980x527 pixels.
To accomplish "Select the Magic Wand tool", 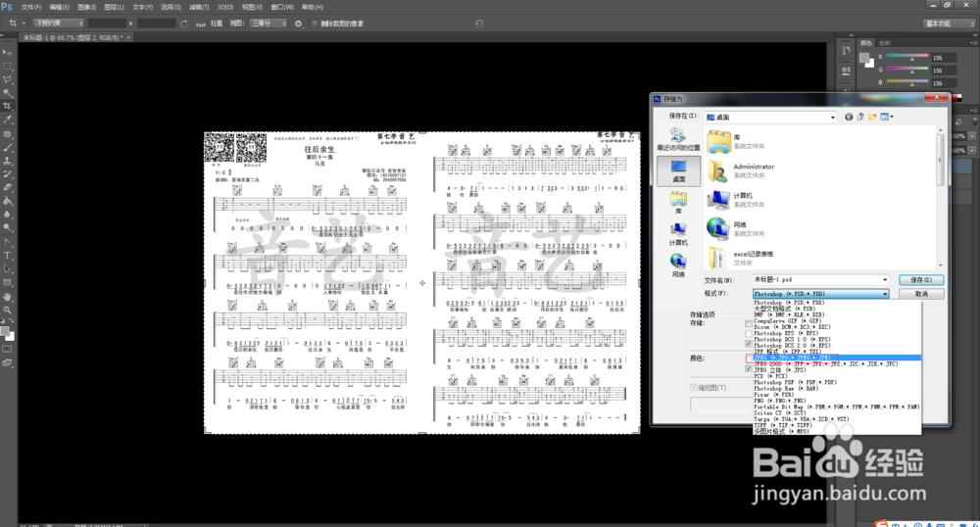I will [8, 92].
